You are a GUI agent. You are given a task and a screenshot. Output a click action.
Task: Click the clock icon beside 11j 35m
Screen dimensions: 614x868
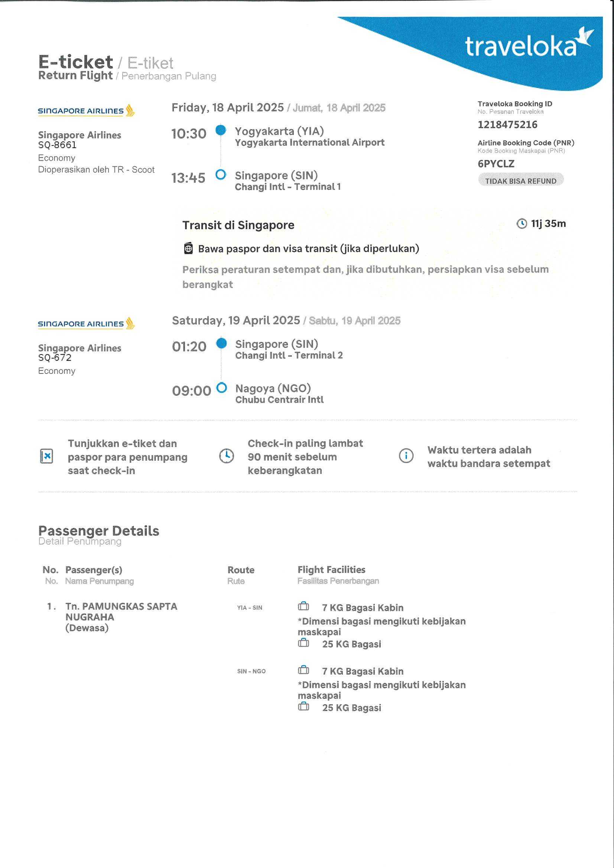click(x=522, y=224)
